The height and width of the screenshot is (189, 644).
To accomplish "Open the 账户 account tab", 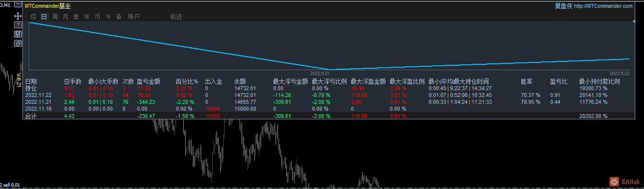I will coord(134,17).
